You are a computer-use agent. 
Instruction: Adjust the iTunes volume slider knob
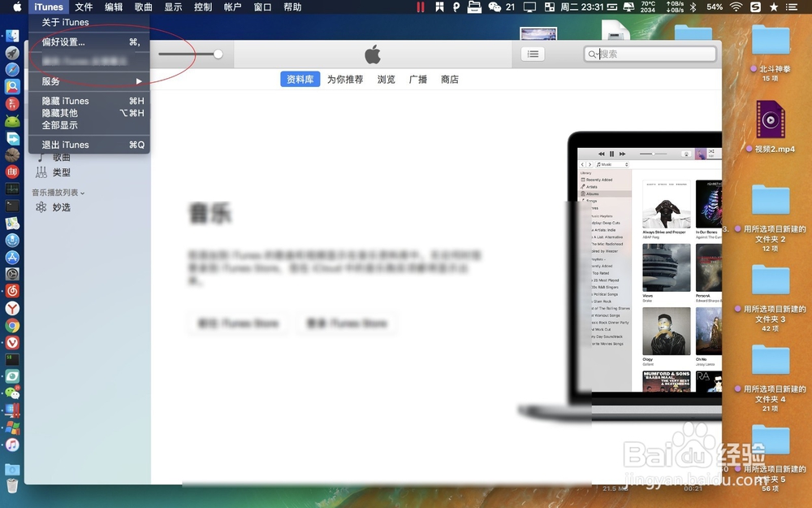218,54
